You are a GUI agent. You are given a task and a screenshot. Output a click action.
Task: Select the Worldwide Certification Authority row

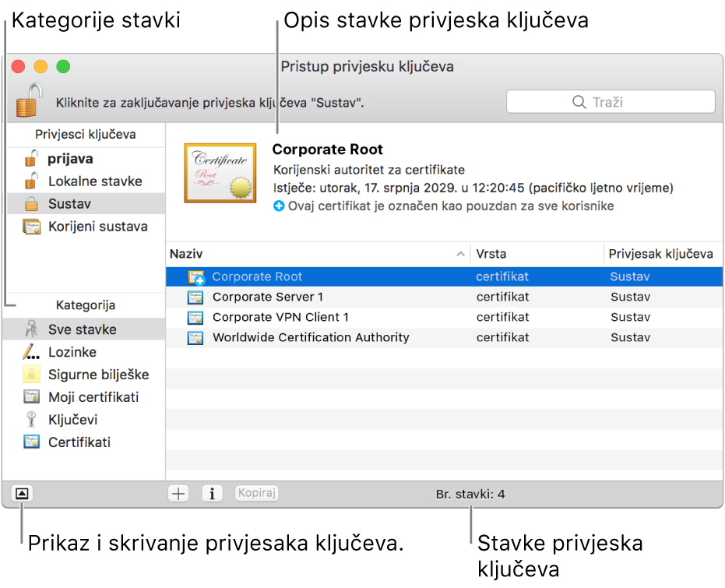pyautogui.click(x=445, y=337)
